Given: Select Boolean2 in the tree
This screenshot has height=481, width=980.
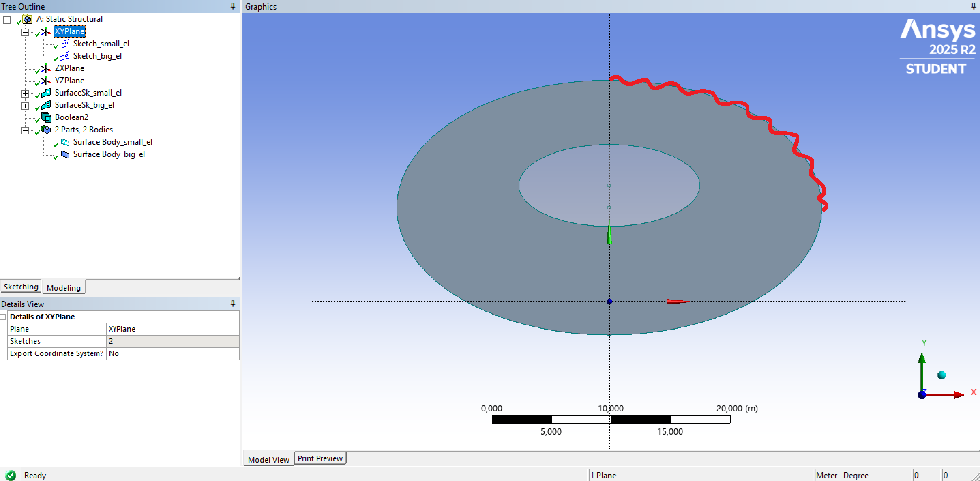Looking at the screenshot, I should [71, 117].
